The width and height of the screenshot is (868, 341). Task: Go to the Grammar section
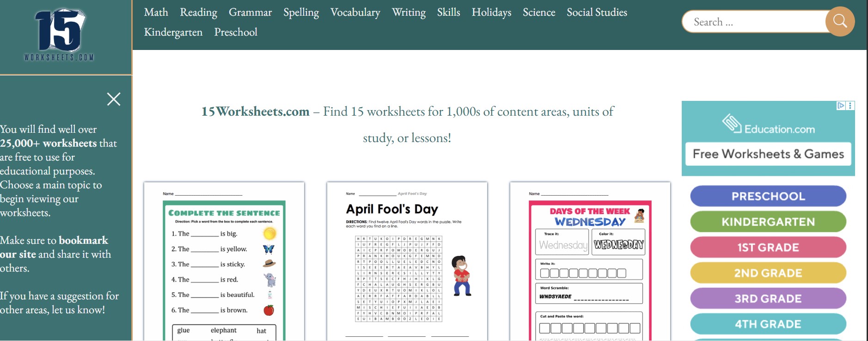(250, 12)
